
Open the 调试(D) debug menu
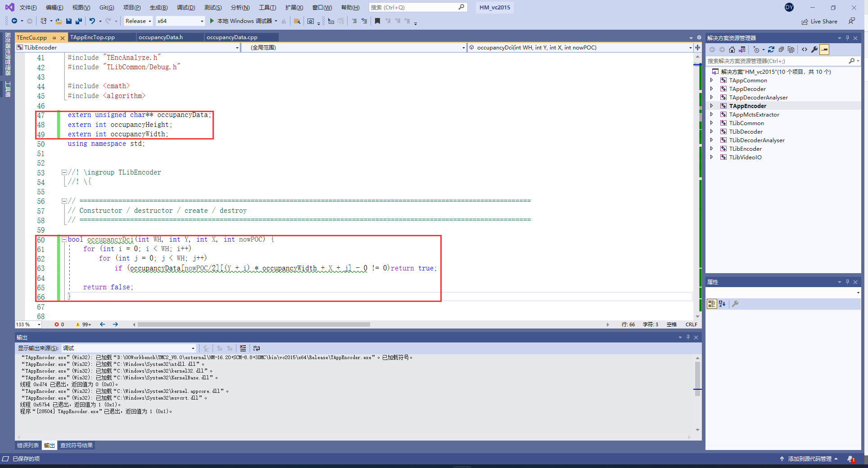186,7
